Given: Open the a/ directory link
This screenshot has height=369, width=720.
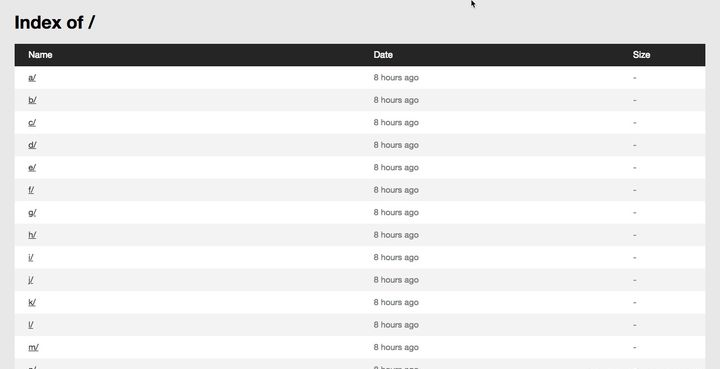Looking at the screenshot, I should pyautogui.click(x=32, y=78).
